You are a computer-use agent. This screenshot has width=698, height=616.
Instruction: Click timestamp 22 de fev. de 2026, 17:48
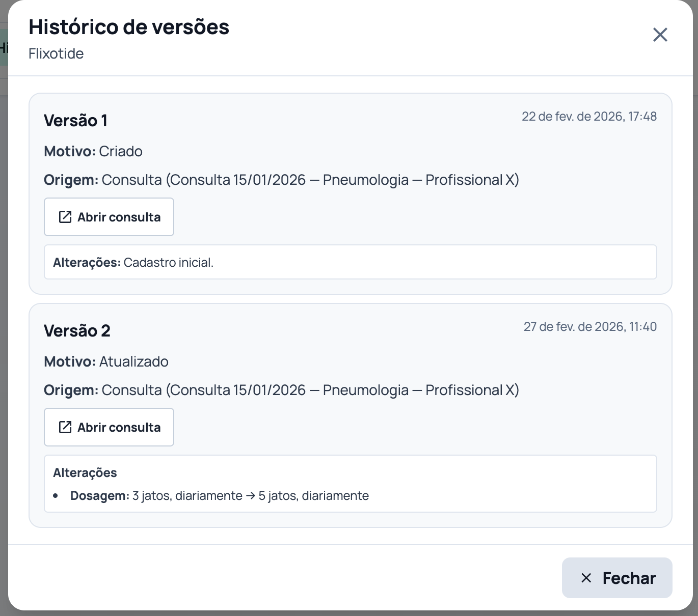589,117
